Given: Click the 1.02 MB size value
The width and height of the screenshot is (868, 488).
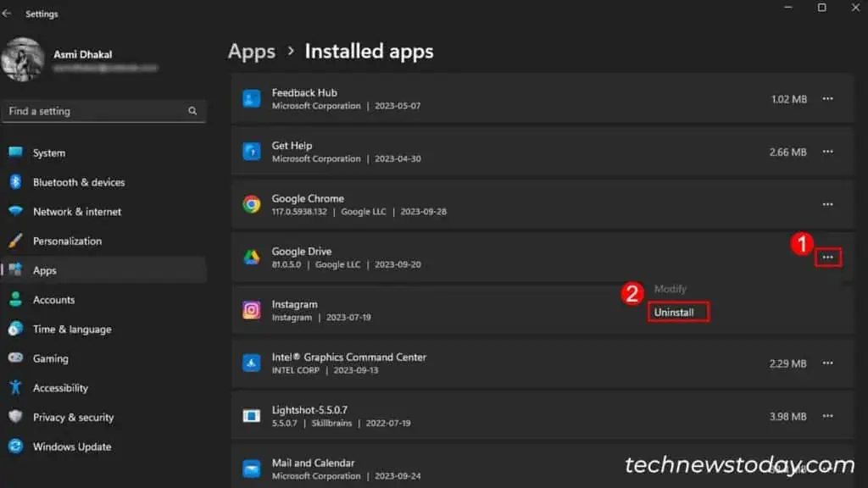Looking at the screenshot, I should [x=789, y=99].
